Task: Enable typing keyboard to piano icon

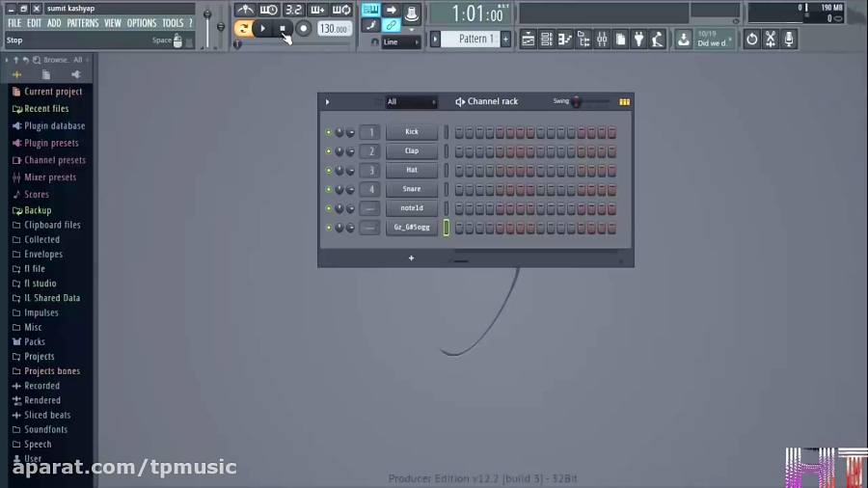Action: point(370,10)
